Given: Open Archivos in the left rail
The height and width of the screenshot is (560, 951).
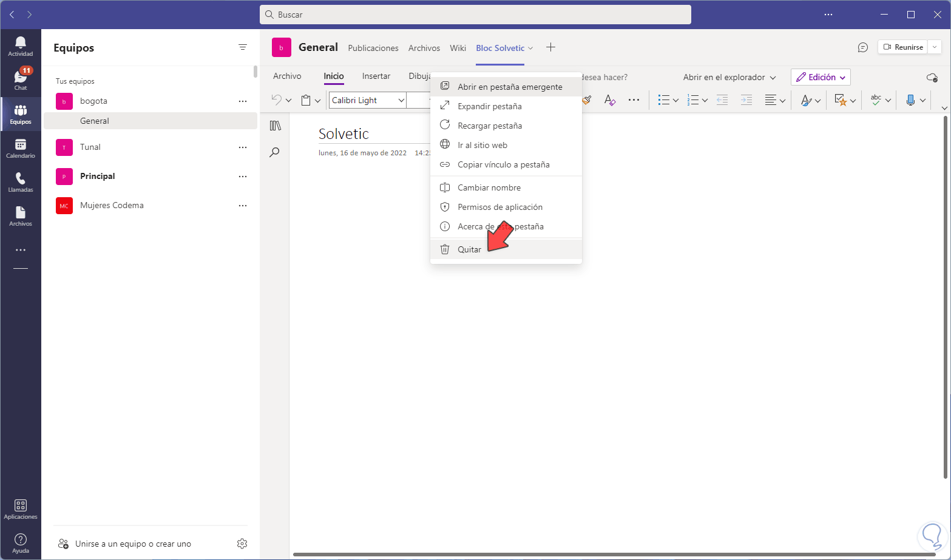Looking at the screenshot, I should [x=21, y=216].
